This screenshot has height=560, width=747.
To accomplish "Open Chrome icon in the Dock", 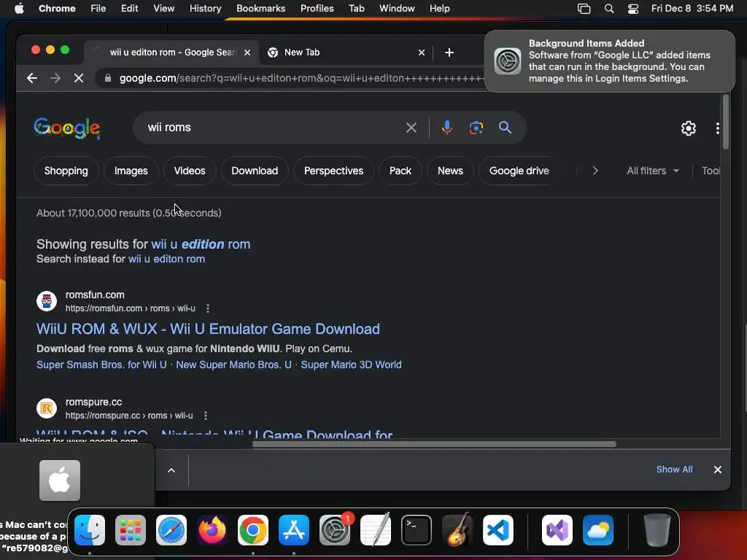I will (253, 530).
